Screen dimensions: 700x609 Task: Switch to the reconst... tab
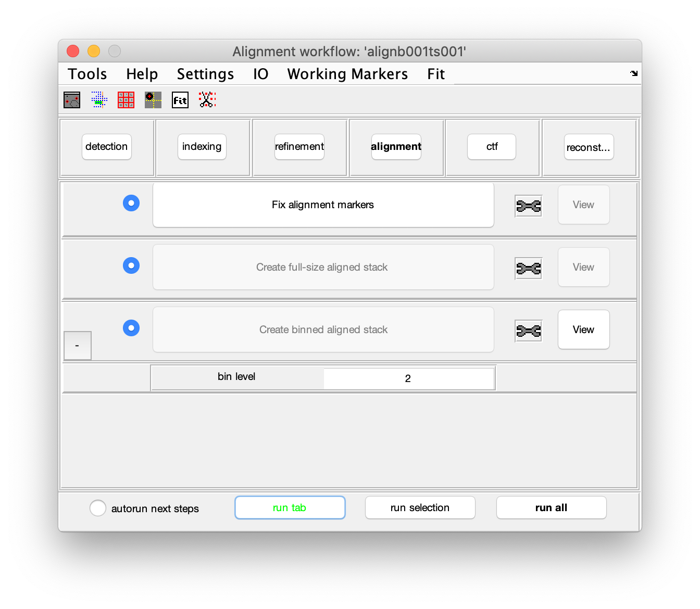(589, 147)
